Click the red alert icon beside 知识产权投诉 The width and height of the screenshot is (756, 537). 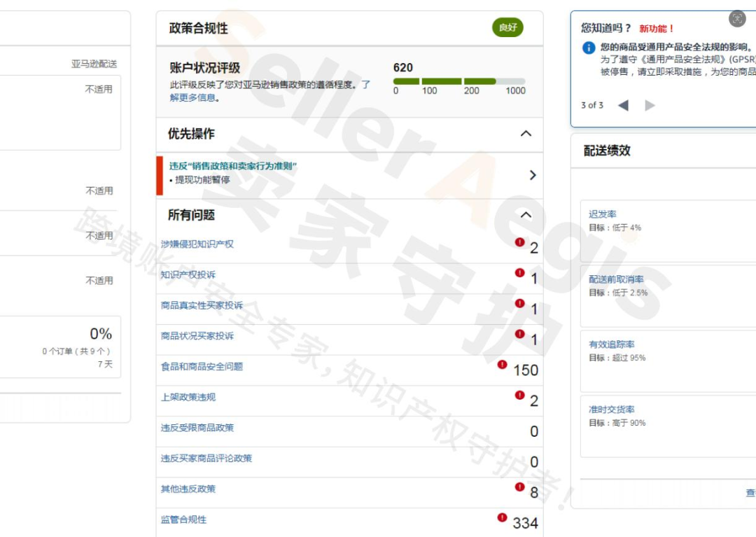coord(519,273)
